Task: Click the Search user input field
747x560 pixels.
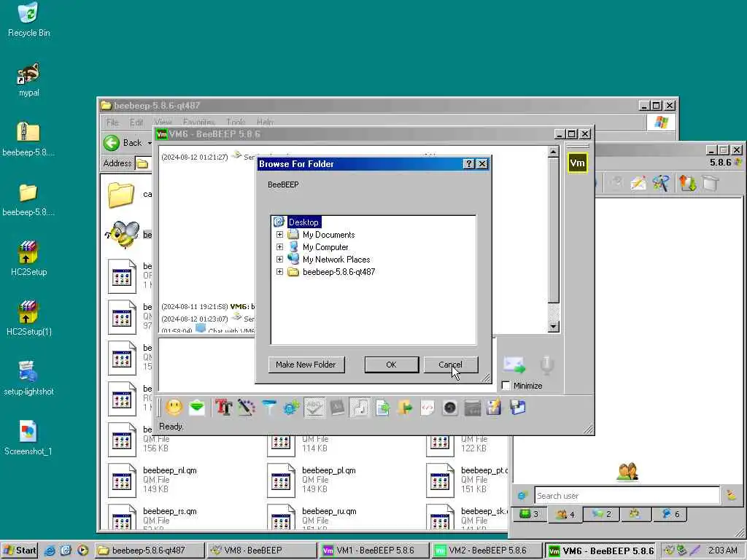Action: [x=627, y=496]
